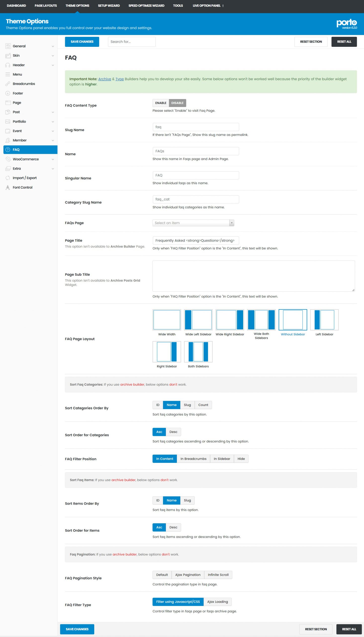This screenshot has height=637, width=364.
Task: Click the Breadcrumbs link icon
Action: [x=8, y=84]
